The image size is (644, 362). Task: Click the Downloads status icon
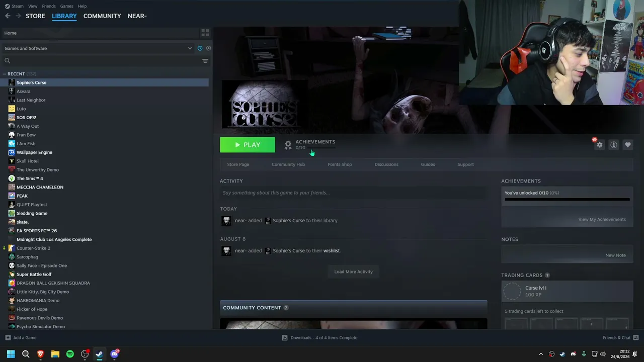click(x=285, y=338)
